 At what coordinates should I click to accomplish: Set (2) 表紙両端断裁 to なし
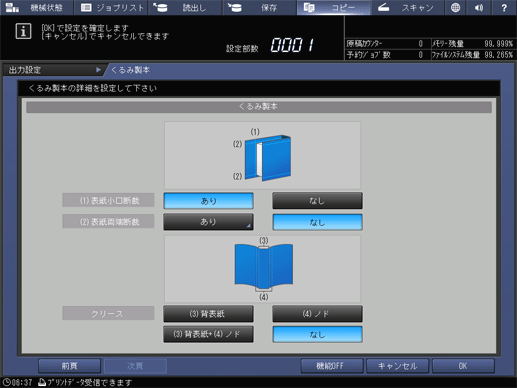317,222
